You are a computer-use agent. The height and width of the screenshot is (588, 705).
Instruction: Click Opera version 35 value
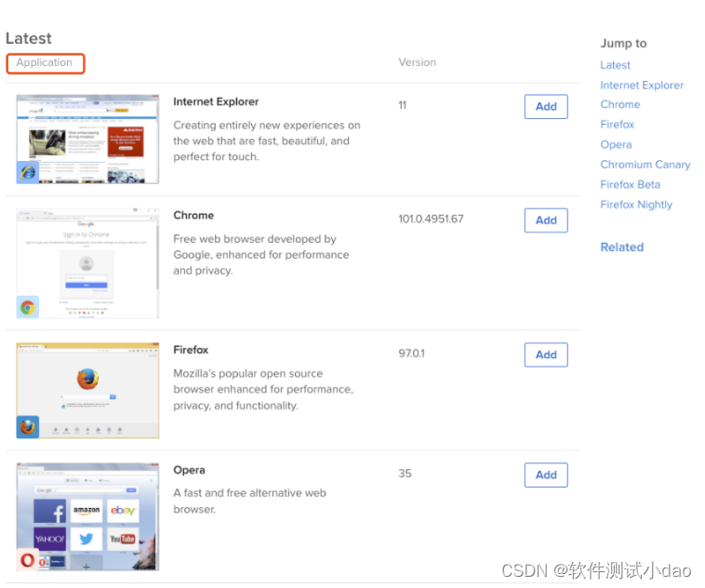[405, 474]
